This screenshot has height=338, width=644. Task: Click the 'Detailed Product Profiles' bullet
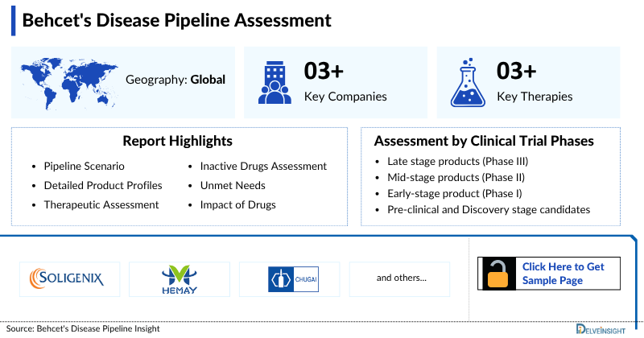pyautogui.click(x=103, y=185)
